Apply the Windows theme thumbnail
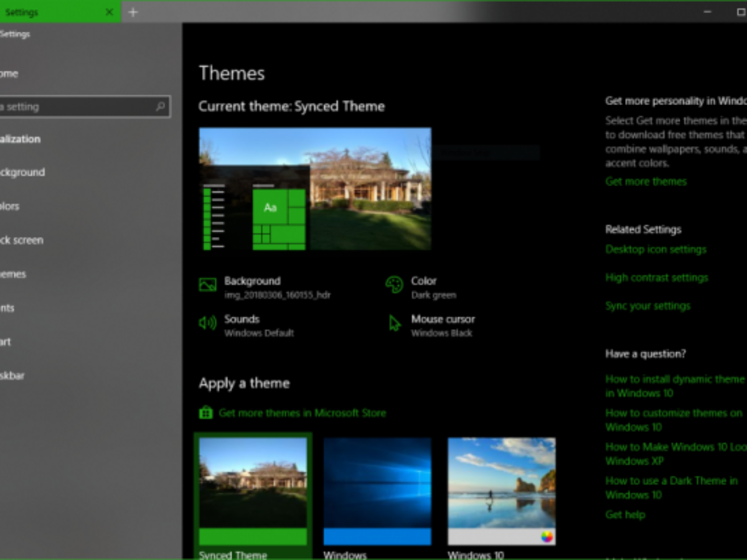The width and height of the screenshot is (747, 560). click(377, 492)
